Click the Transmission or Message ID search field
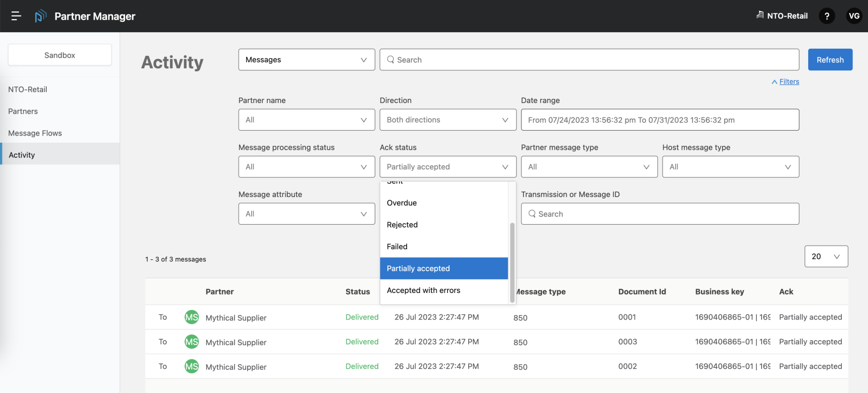868x393 pixels. point(660,214)
